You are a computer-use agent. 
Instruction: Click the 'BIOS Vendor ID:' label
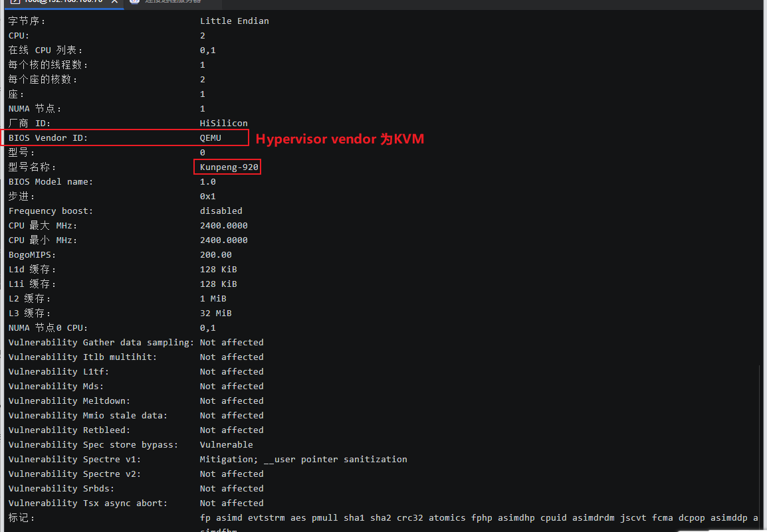48,138
